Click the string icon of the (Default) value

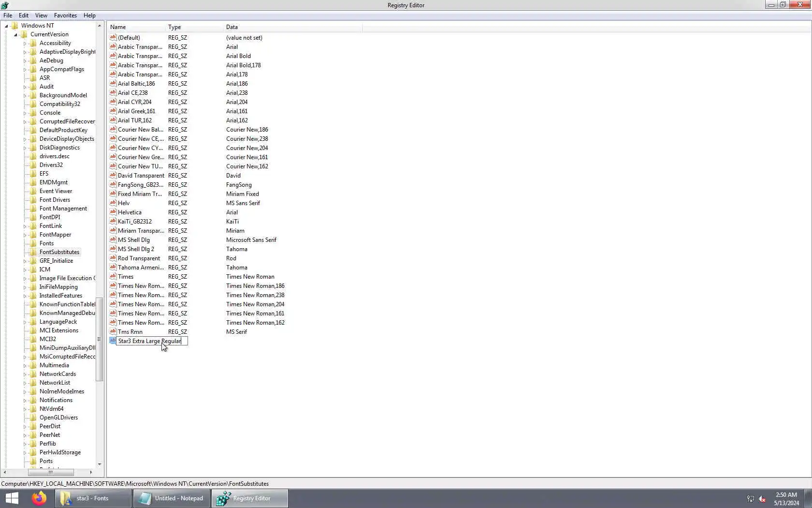(113, 37)
